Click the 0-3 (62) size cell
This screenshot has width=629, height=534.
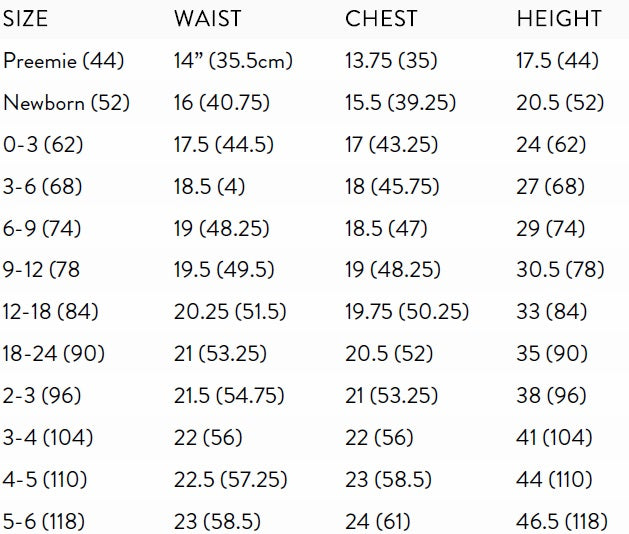[43, 144]
